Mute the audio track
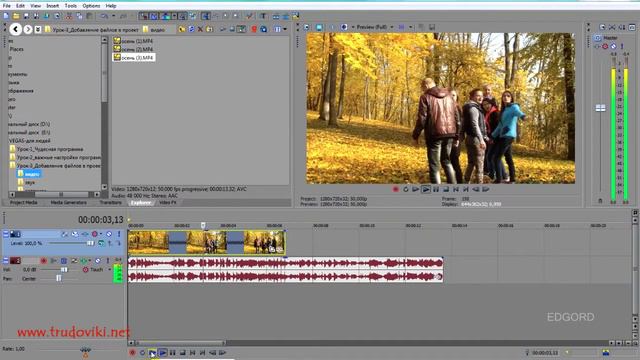This screenshot has width=640, height=360. click(x=98, y=260)
